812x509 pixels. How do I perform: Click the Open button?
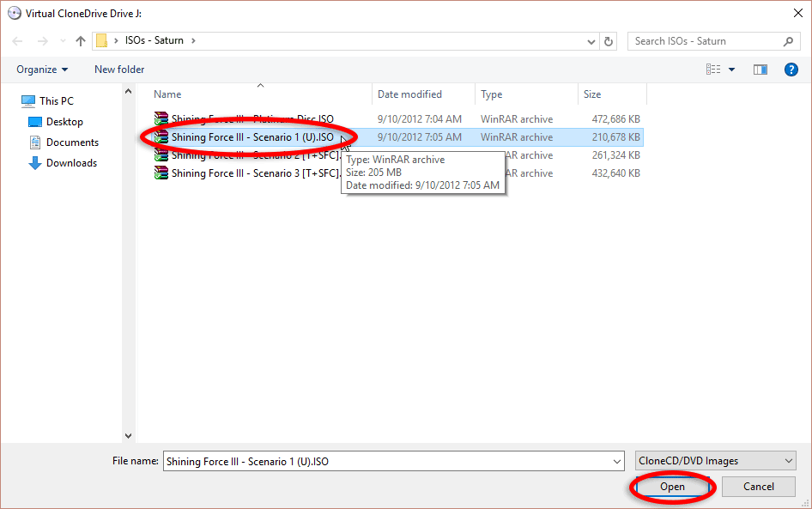[672, 487]
